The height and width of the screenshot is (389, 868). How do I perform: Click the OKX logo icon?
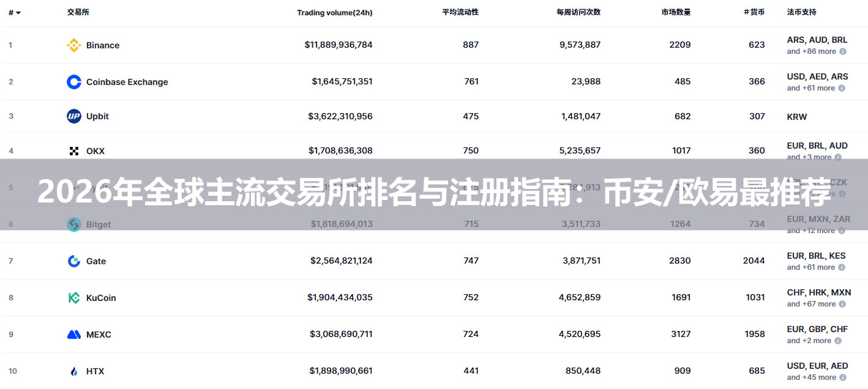74,151
